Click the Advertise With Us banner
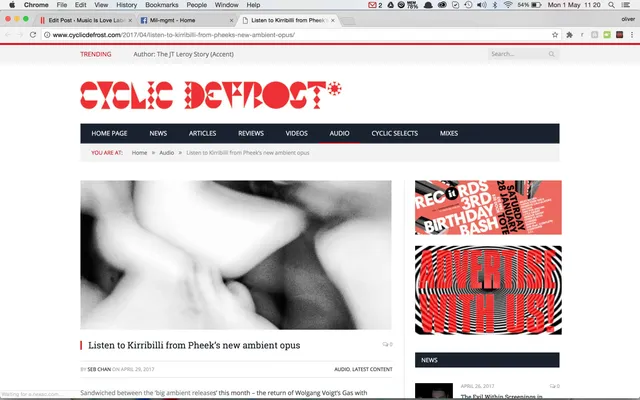Screen dimensions: 640x400 click(488, 290)
